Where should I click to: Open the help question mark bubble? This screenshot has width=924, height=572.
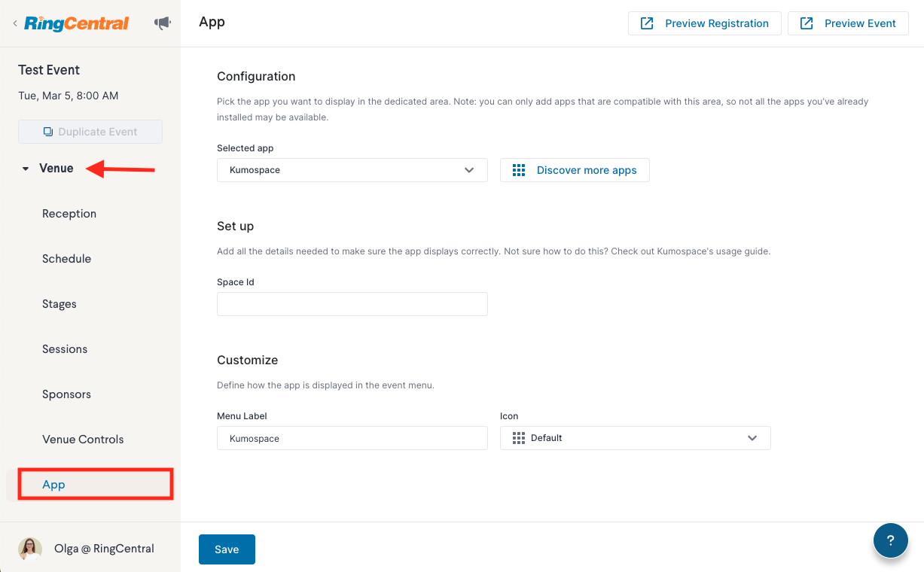pyautogui.click(x=890, y=540)
